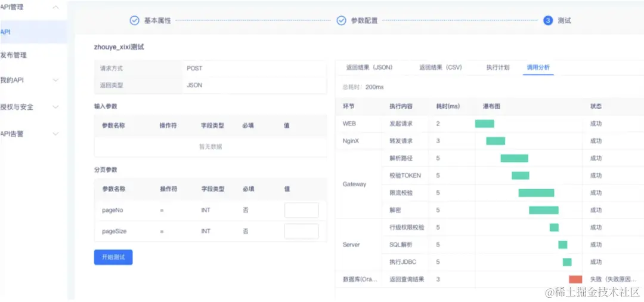Click the 转发请求 execution cell

(x=401, y=141)
